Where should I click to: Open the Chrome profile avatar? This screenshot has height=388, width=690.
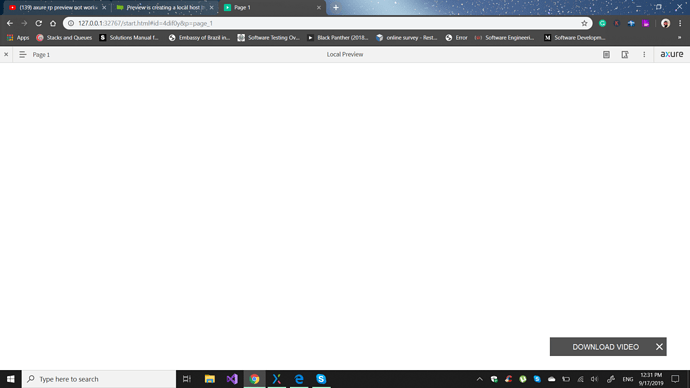[665, 23]
